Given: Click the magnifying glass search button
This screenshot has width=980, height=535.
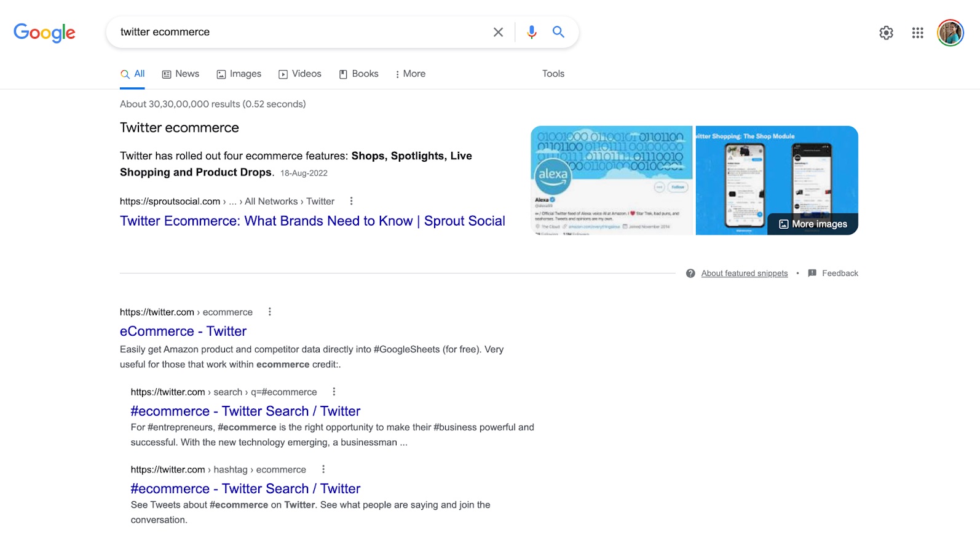Looking at the screenshot, I should (558, 32).
